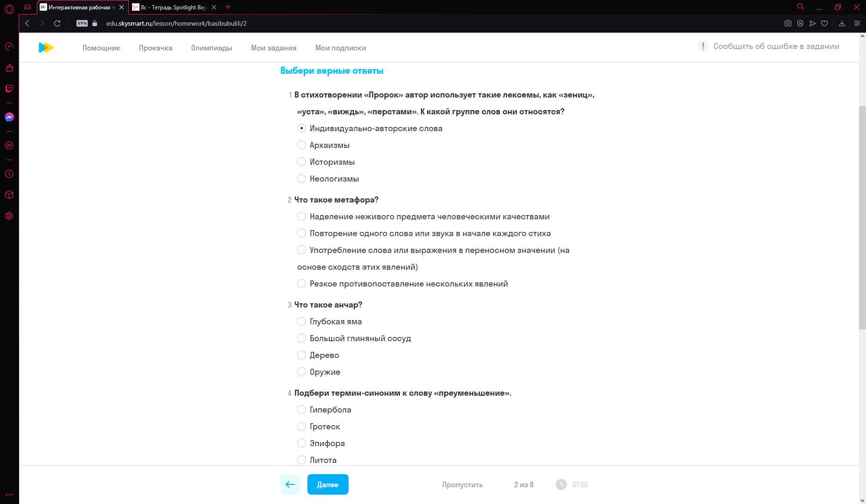866x504 pixels.
Task: Select the Дерево radio option
Action: coord(318,355)
